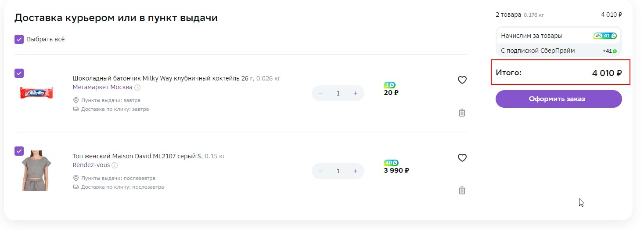Uncheck the Maison David top checkbox
644x230 pixels.
click(19, 151)
